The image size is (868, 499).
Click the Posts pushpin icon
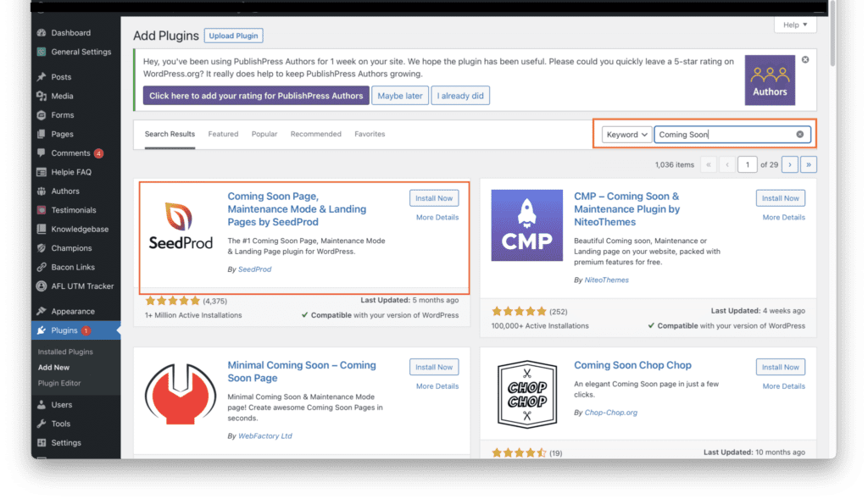(x=42, y=77)
